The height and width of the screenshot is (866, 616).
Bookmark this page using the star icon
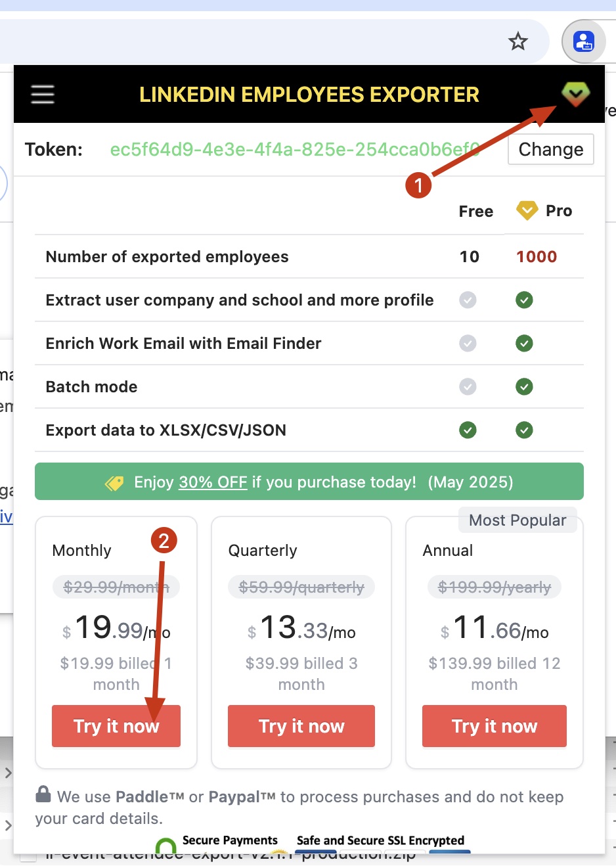[518, 41]
